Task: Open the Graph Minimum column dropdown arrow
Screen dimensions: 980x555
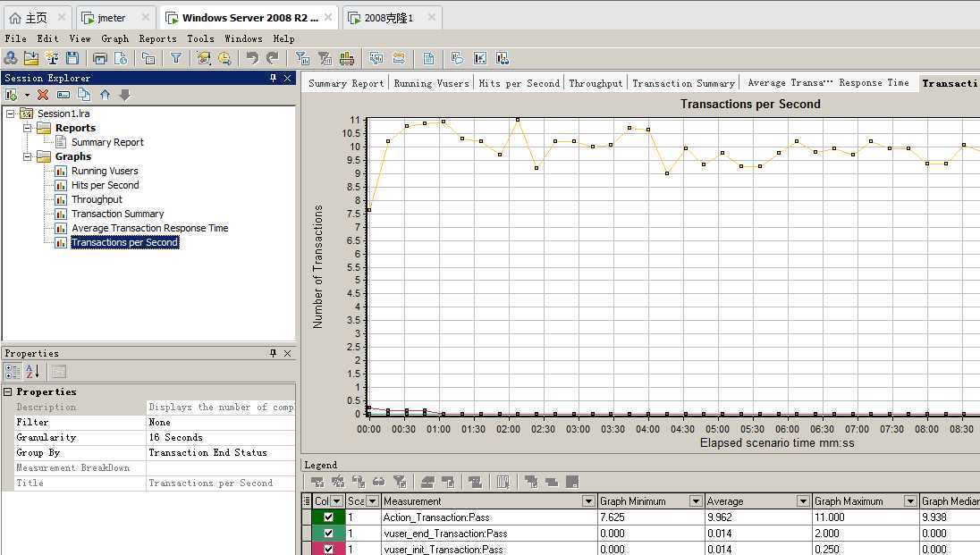Action: (696, 500)
